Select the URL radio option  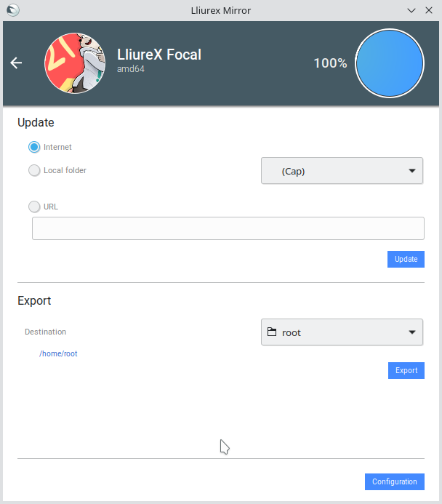coord(34,207)
